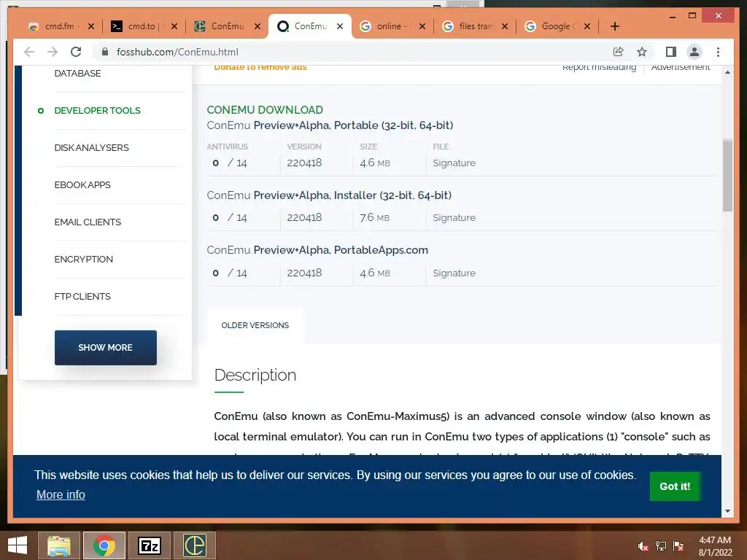Select the Encryption category
Image resolution: width=747 pixels, height=560 pixels.
click(83, 259)
